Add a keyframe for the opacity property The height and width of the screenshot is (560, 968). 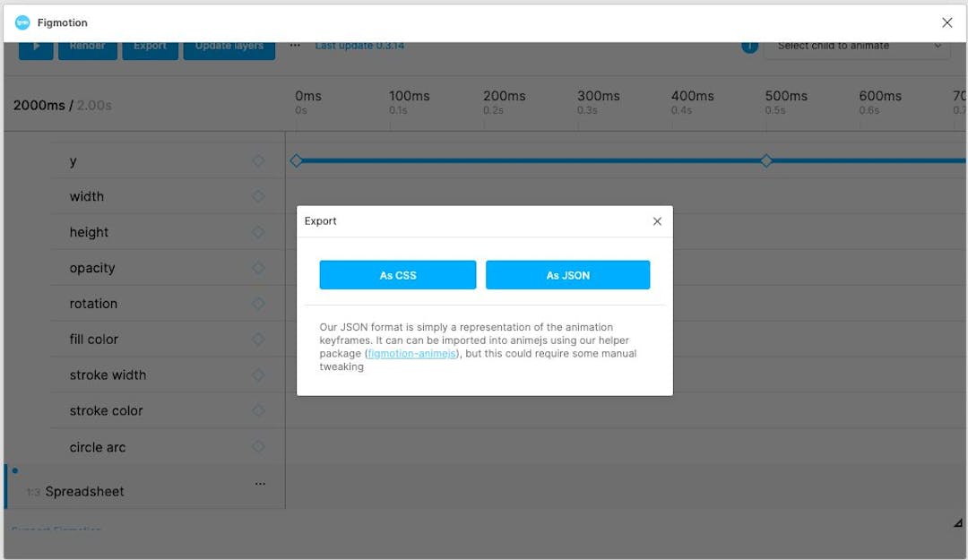(259, 267)
